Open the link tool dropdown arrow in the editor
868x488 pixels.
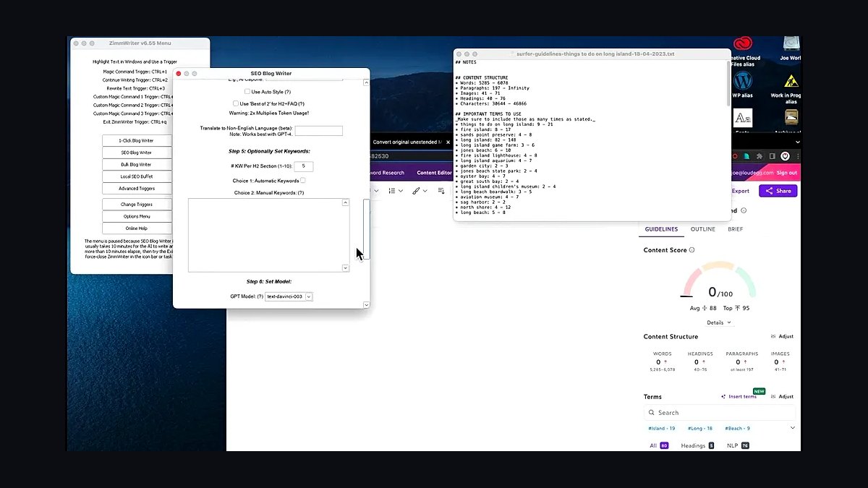click(x=425, y=191)
